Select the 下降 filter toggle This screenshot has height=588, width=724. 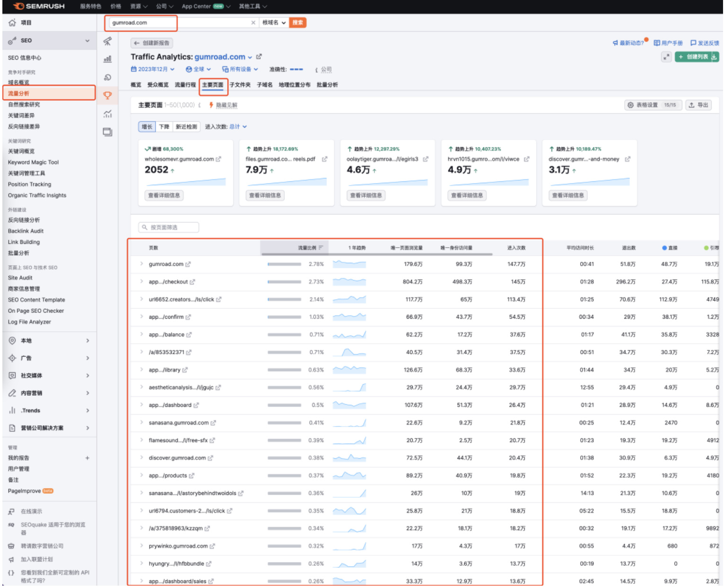point(164,127)
